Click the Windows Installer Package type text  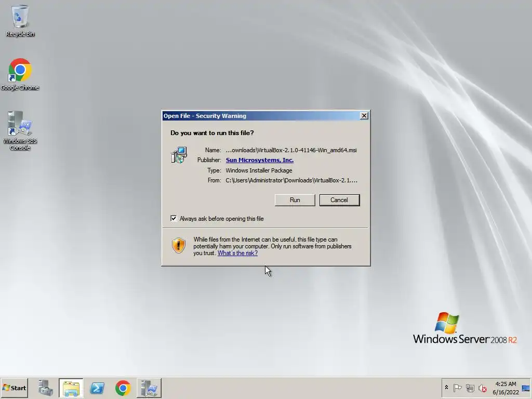[x=259, y=170]
